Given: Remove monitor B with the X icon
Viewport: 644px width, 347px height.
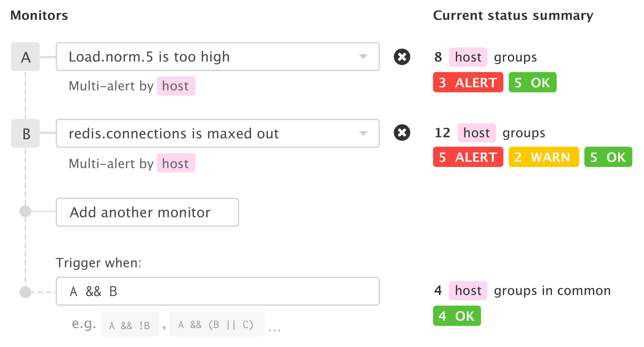Looking at the screenshot, I should tap(402, 132).
